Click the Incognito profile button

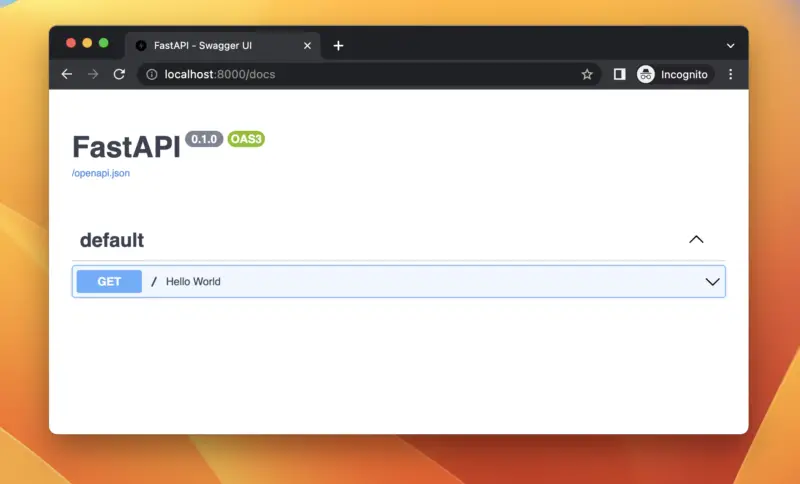pyautogui.click(x=673, y=74)
